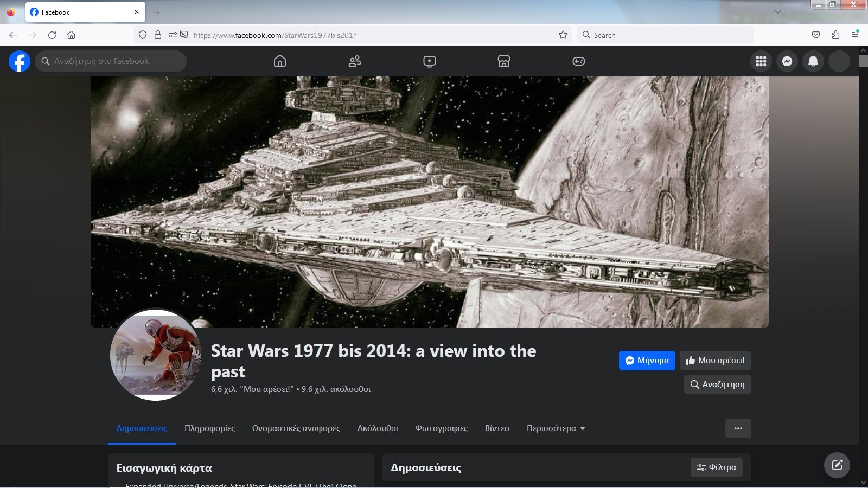The height and width of the screenshot is (488, 868).
Task: Expand the Περισσότερα dropdown
Action: point(556,428)
